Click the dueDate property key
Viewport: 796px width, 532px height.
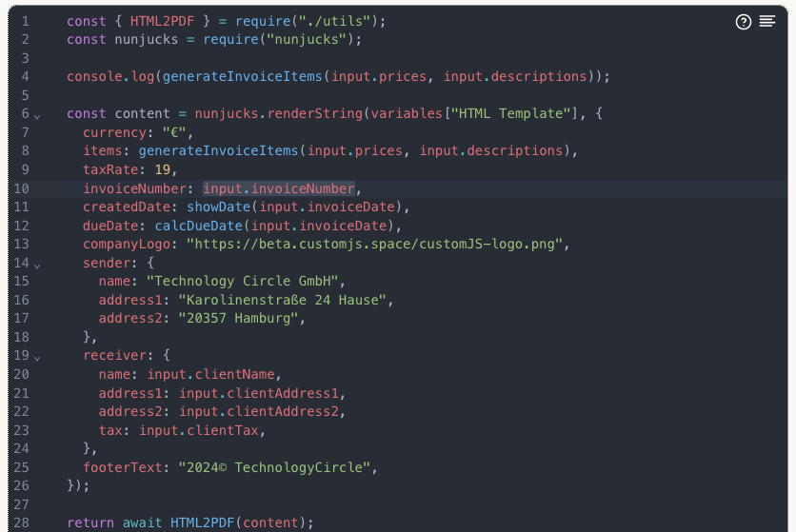click(x=110, y=226)
